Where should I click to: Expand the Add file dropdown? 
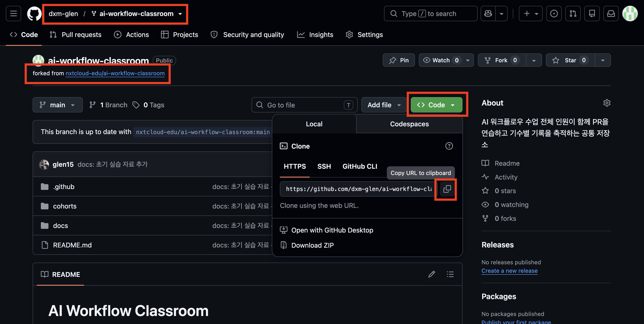point(384,105)
